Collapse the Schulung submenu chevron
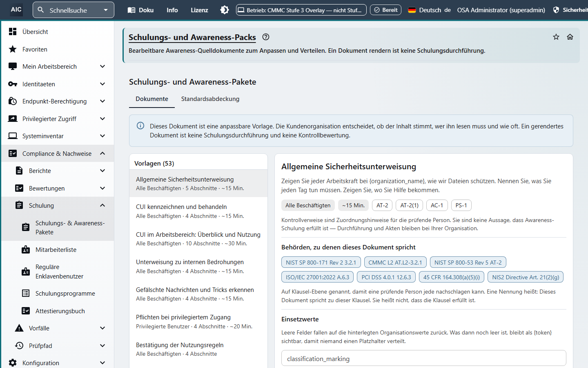 (102, 205)
